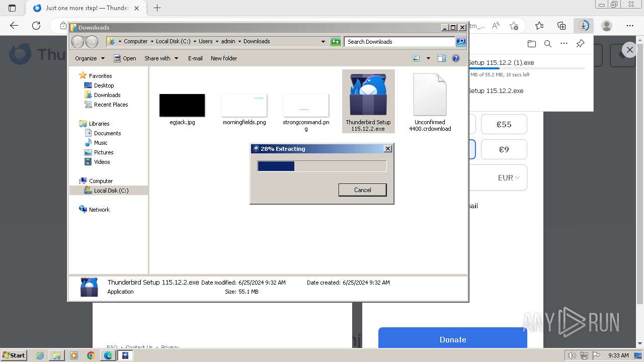Open Explorer help icon
644x362 pixels.
456,58
